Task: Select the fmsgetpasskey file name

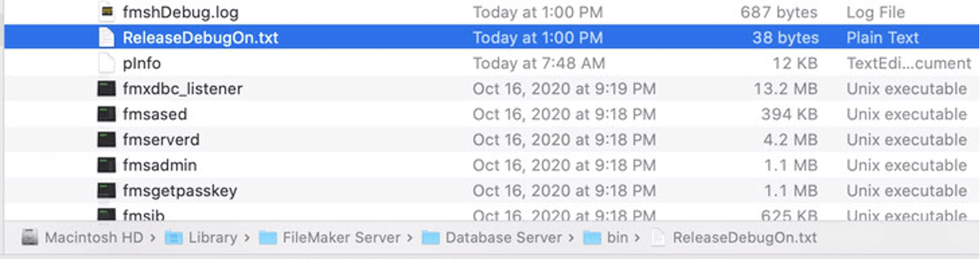Action: pyautogui.click(x=180, y=191)
